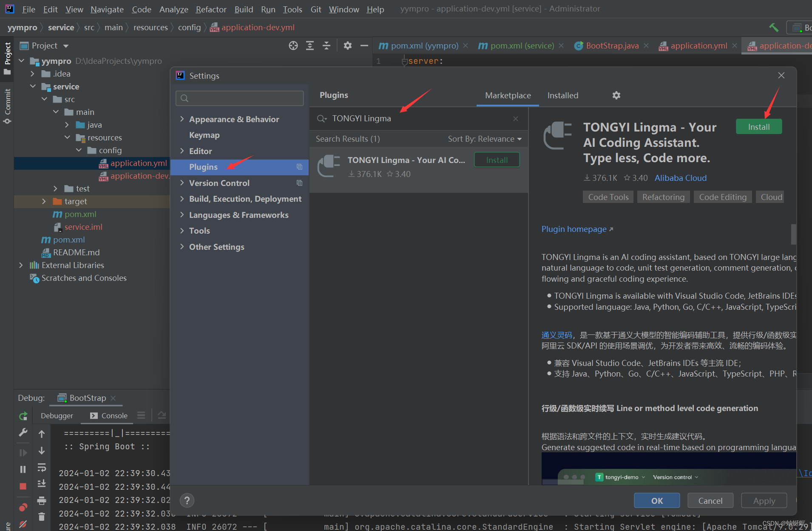Click the wrench modify run configuration icon
Image resolution: width=812 pixels, height=531 pixels.
(x=23, y=433)
